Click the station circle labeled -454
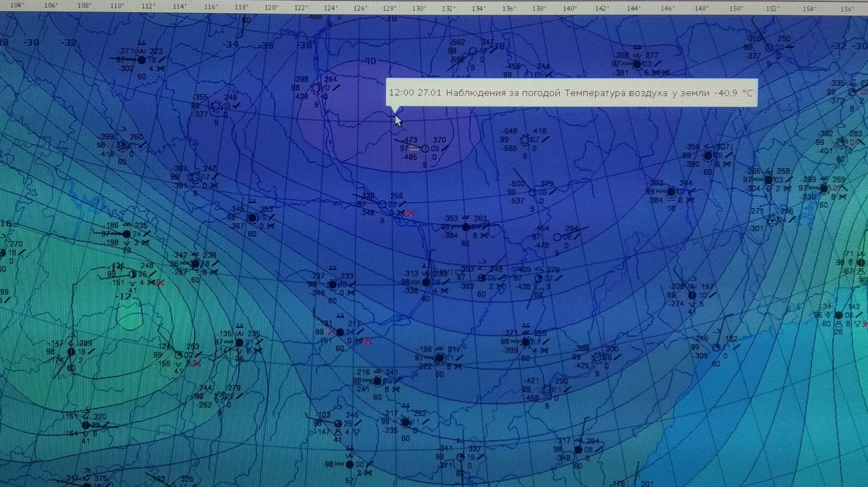Viewport: 868px width, 487px height. pos(558,237)
